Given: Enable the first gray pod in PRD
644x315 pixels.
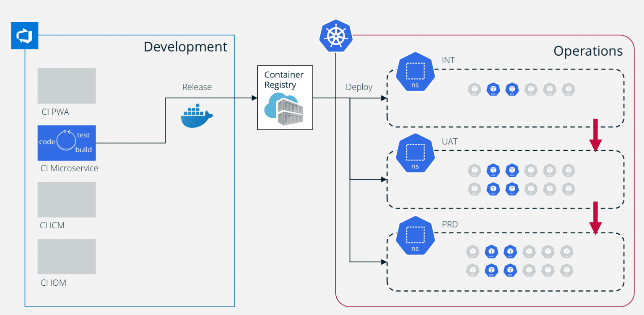Looking at the screenshot, I should point(473,252).
